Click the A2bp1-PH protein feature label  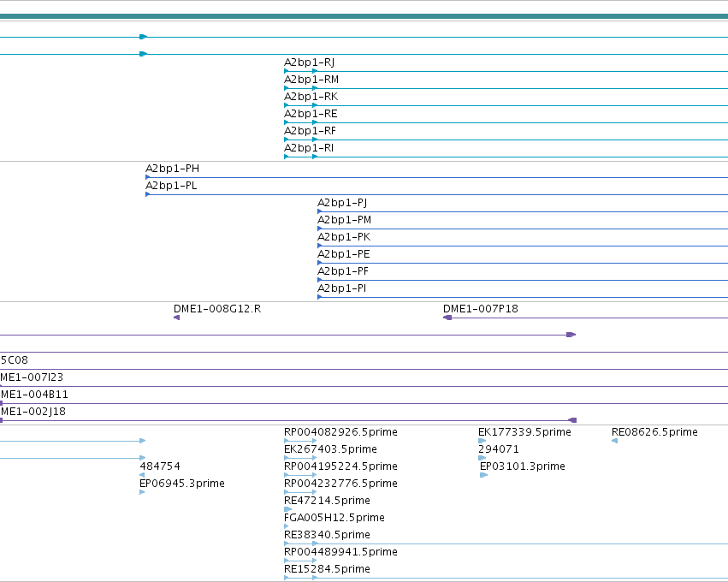tap(172, 169)
